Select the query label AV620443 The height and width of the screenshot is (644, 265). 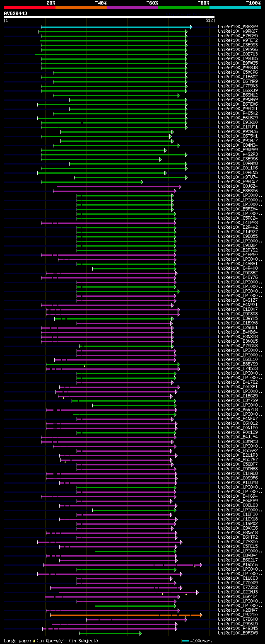pyautogui.click(x=16, y=13)
